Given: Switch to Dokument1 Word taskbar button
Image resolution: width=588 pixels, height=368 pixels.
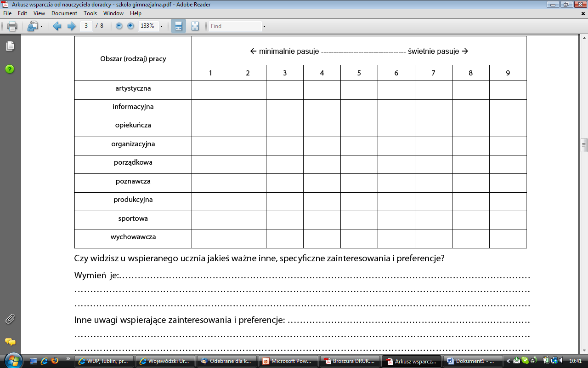Looking at the screenshot, I should click(x=473, y=361).
